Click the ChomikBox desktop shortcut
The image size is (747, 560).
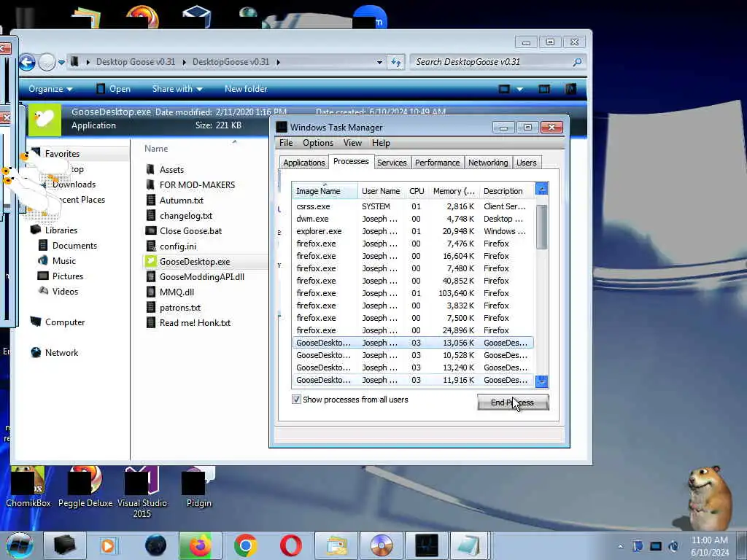pyautogui.click(x=28, y=487)
